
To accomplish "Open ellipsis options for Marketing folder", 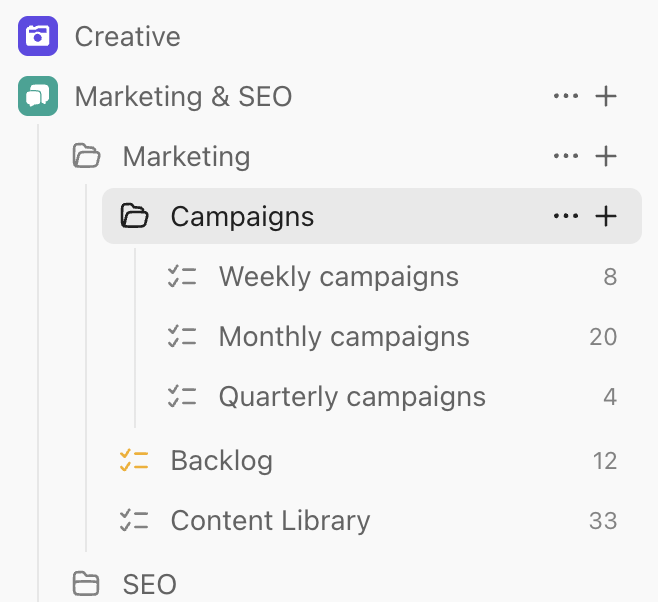I will 566,156.
